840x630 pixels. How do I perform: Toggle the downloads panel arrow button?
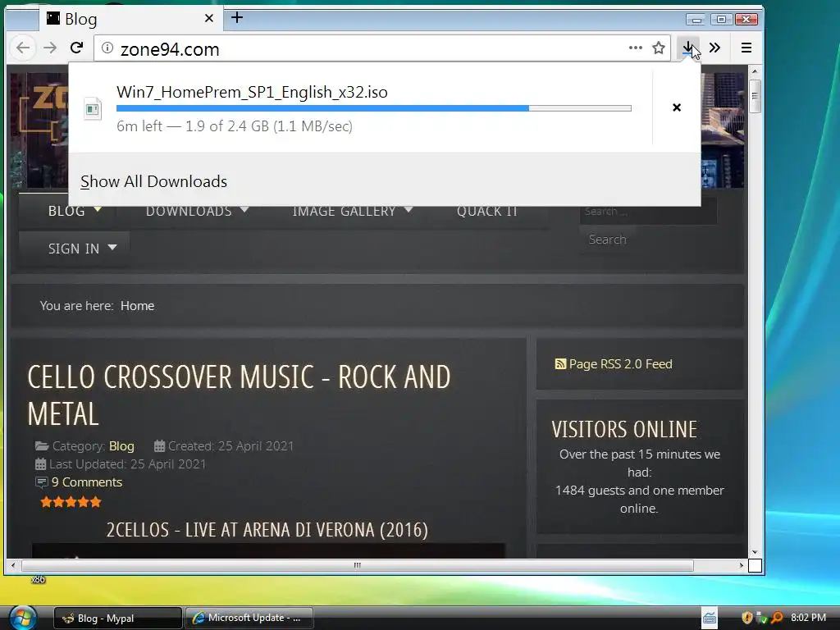688,48
